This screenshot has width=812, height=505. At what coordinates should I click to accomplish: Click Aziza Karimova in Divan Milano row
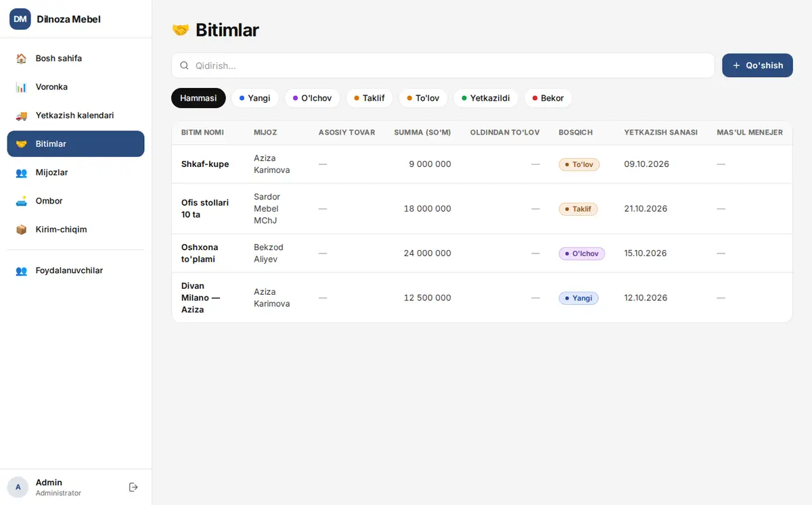[x=272, y=297]
